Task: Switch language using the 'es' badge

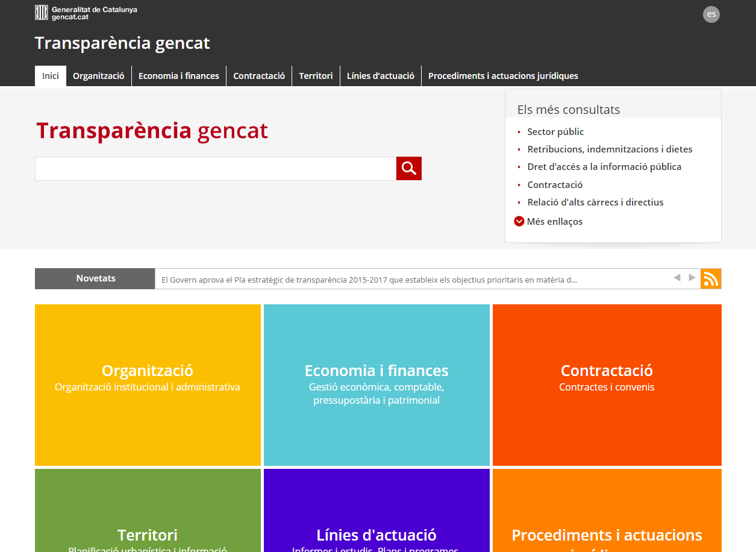Action: tap(711, 14)
